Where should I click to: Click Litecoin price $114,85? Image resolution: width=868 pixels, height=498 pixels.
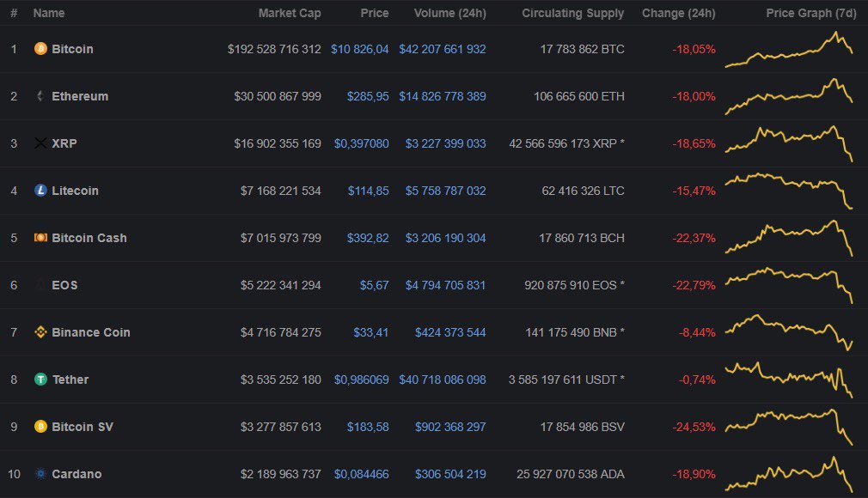click(x=368, y=191)
